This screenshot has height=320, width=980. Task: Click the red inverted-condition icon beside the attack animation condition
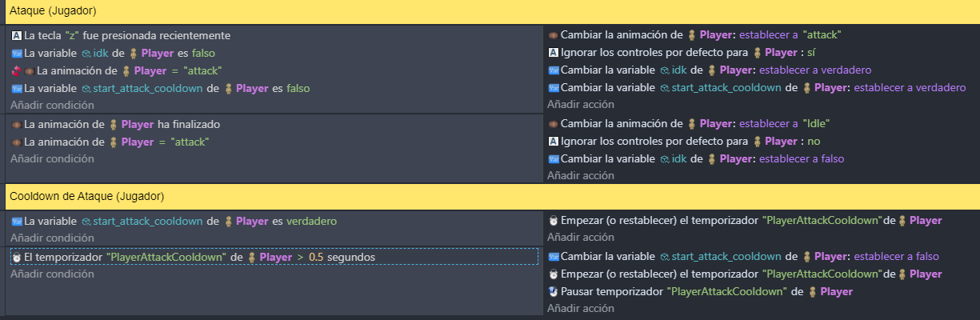pyautogui.click(x=16, y=71)
